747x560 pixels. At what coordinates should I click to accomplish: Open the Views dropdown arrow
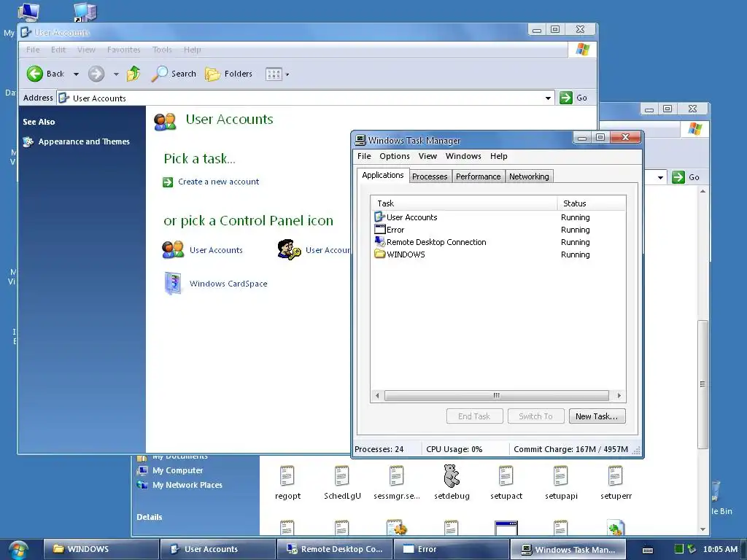287,74
